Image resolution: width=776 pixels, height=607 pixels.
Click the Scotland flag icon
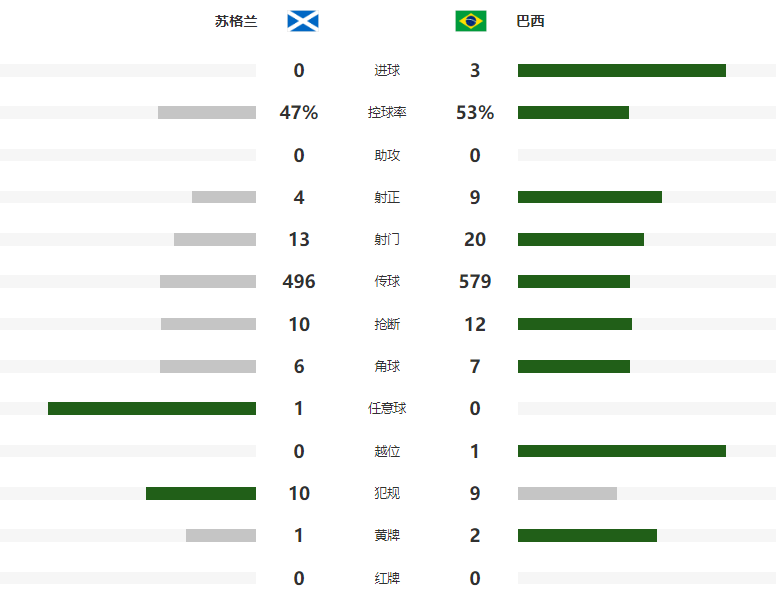(x=303, y=21)
